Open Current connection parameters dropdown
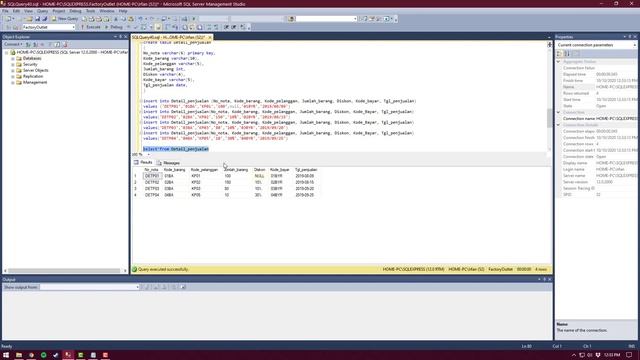Viewport: 640px width, 360px height. click(x=596, y=45)
